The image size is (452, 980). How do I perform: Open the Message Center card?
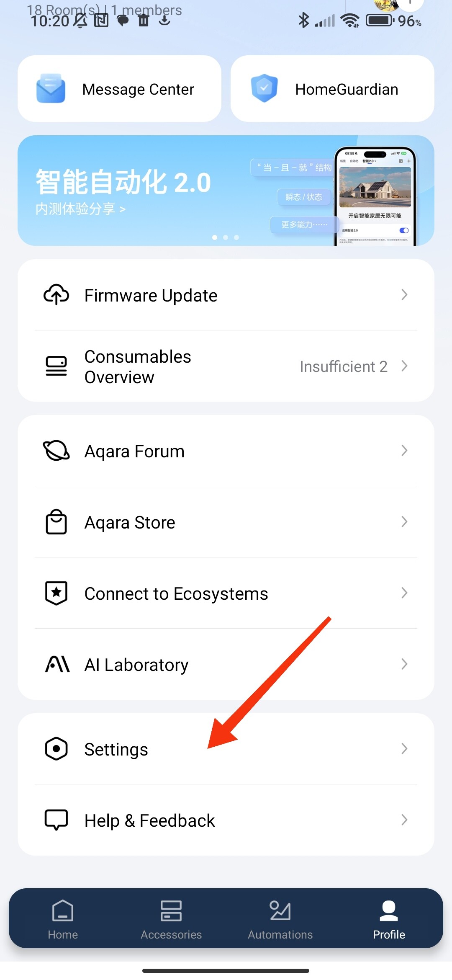click(x=119, y=89)
